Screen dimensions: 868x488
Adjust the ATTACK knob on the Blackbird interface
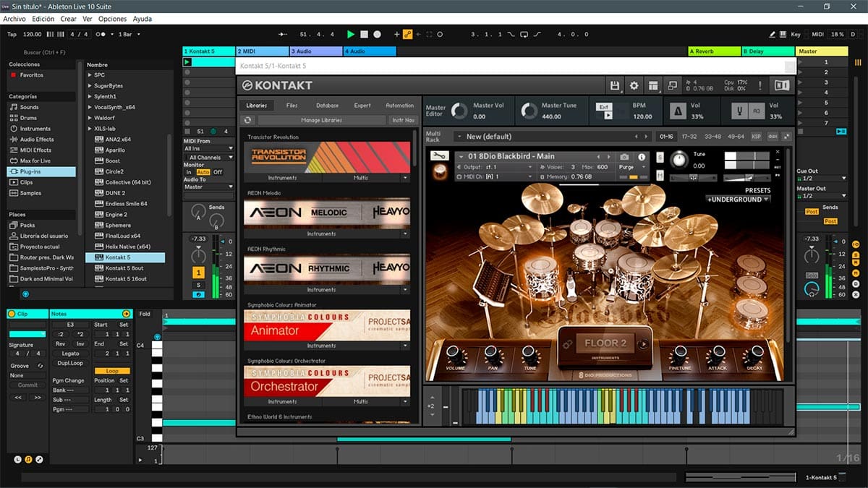tap(717, 354)
